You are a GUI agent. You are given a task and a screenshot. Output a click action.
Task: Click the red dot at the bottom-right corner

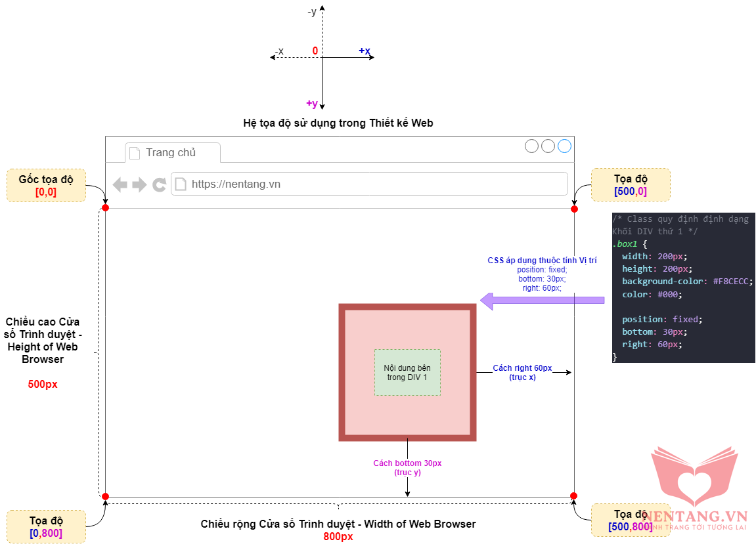[573, 496]
